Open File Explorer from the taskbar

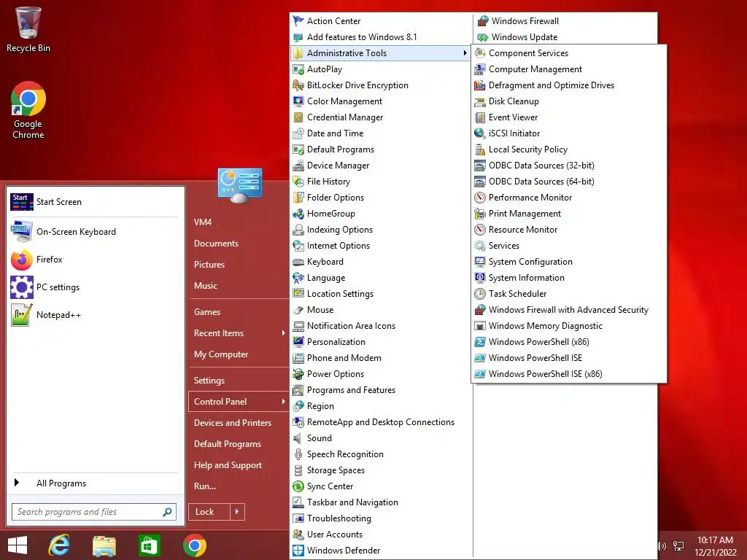[x=104, y=545]
